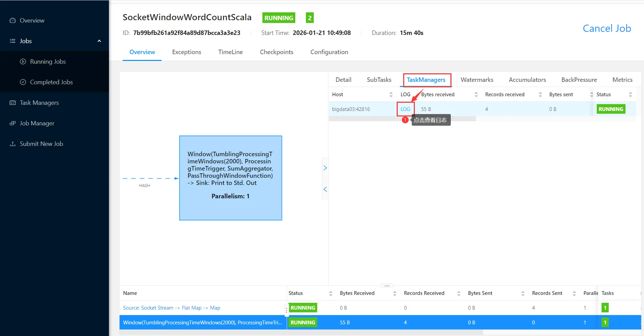644x336 pixels.
Task: Click the left-arrow panel collapse button
Action: pos(325,189)
